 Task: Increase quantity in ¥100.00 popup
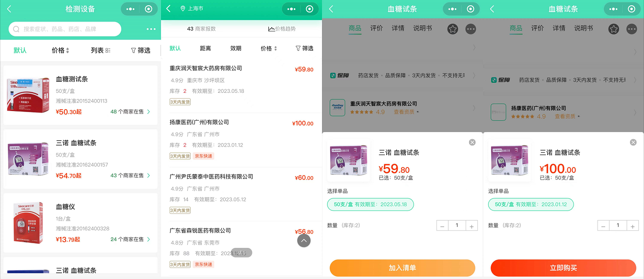(x=633, y=226)
